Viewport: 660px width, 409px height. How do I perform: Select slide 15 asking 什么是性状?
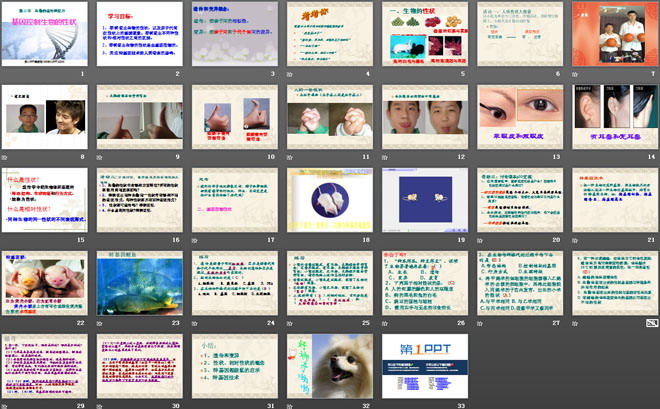(46, 201)
